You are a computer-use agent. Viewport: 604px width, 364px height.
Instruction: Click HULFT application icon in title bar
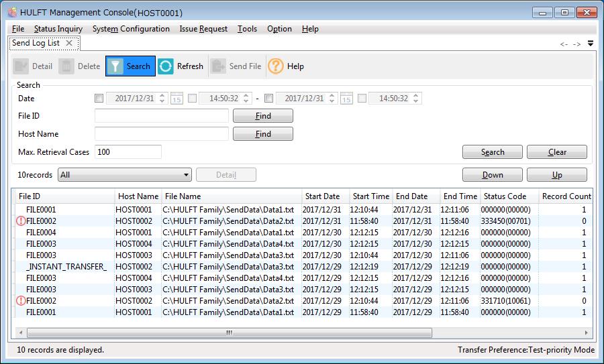coord(12,12)
